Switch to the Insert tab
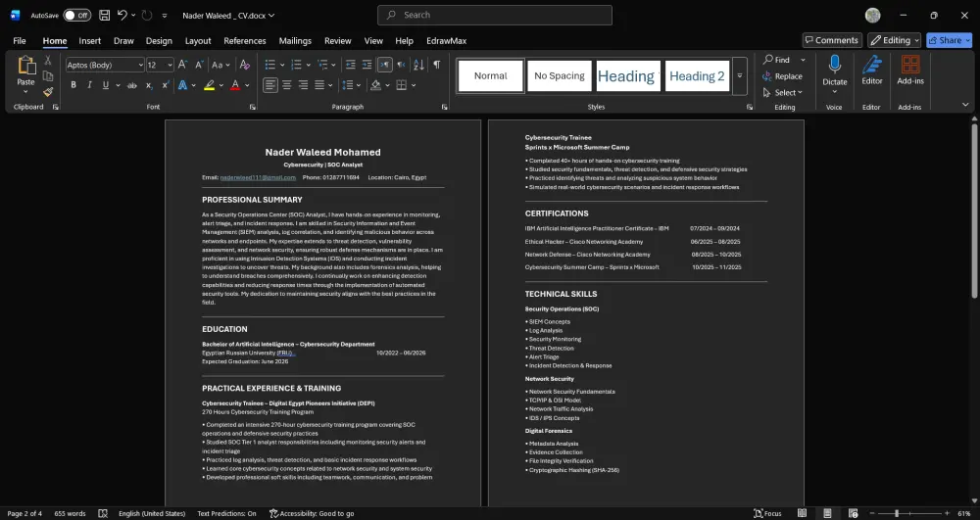This screenshot has width=980, height=520. coord(89,40)
